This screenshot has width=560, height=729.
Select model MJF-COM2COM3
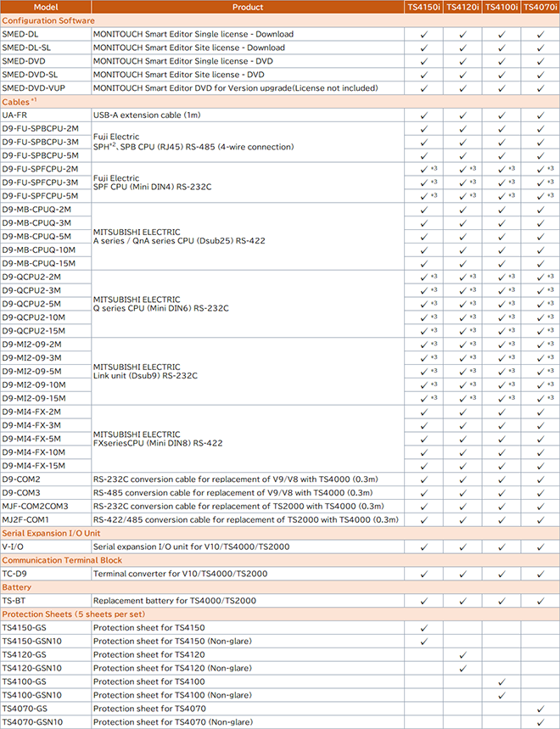coord(36,506)
